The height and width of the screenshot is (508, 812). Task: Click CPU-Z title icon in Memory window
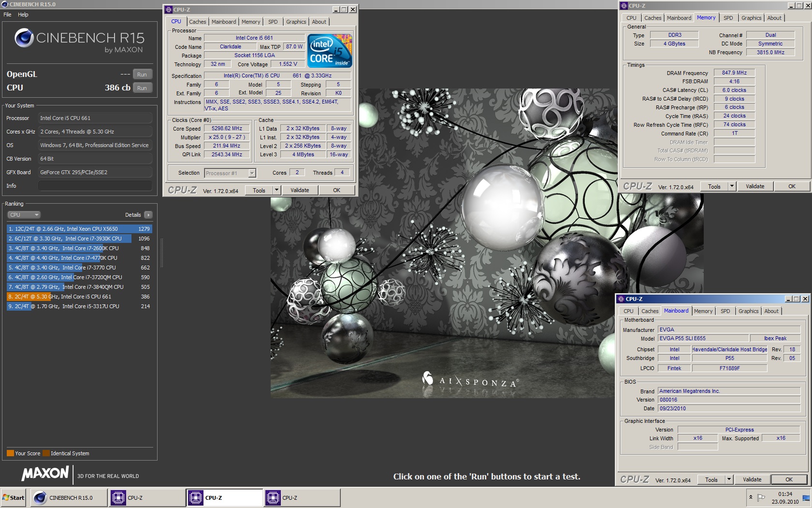[623, 6]
